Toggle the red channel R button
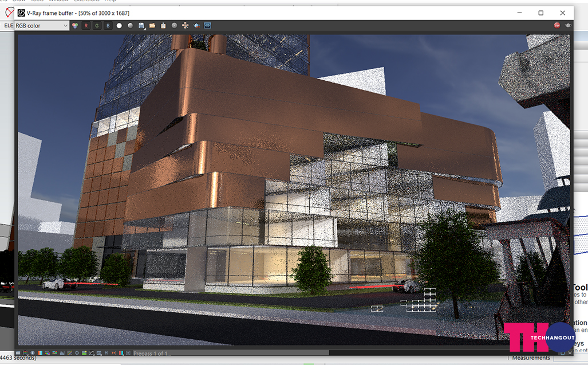 click(86, 26)
